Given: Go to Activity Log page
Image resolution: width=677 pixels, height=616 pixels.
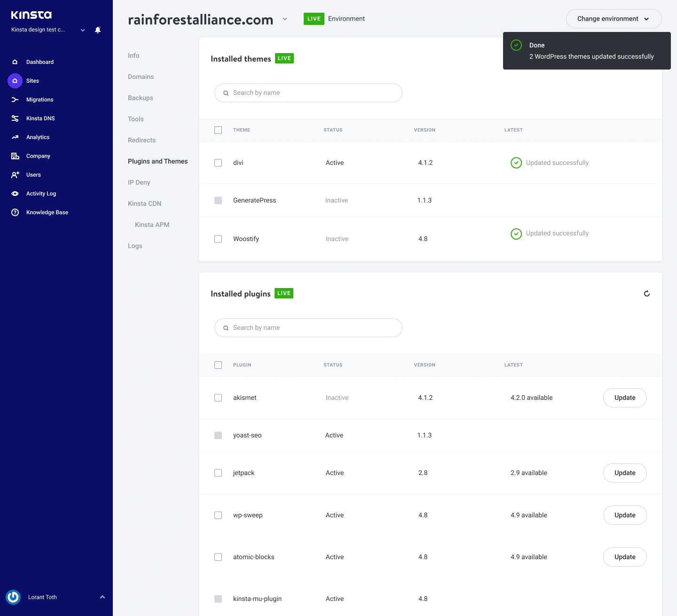Looking at the screenshot, I should pos(41,194).
